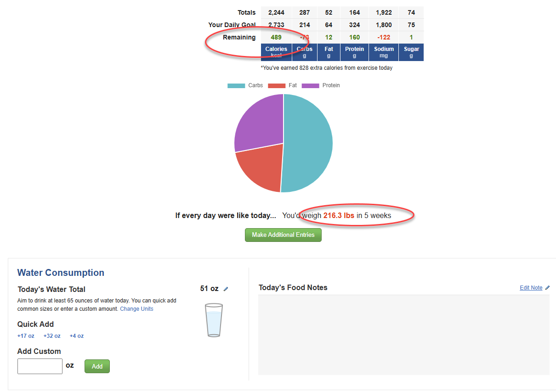This screenshot has height=392, width=556.
Task: Click the Daily Goal sugar value 75
Action: tap(411, 25)
